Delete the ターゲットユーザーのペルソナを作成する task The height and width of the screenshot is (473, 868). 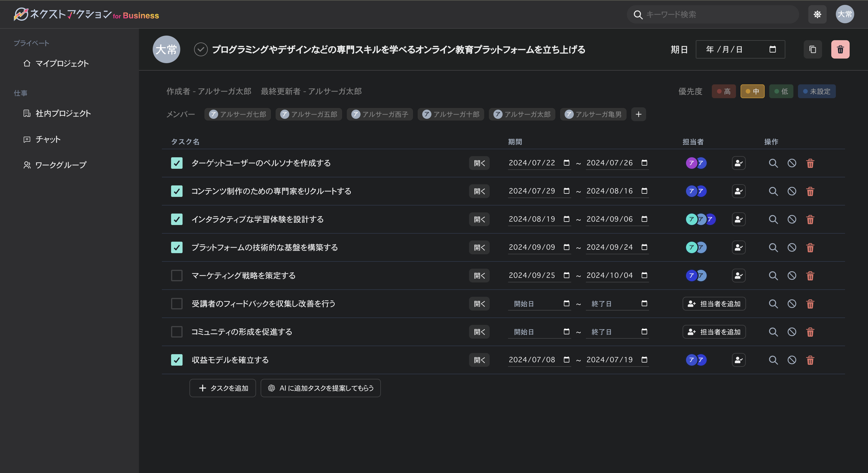[810, 163]
